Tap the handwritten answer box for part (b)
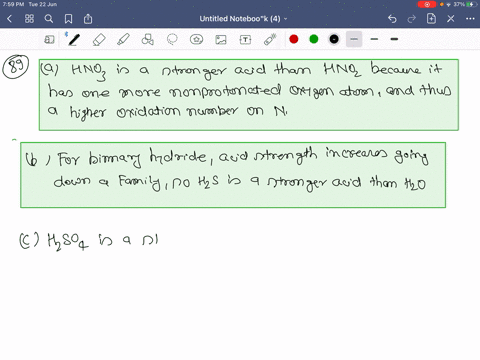 [233, 175]
